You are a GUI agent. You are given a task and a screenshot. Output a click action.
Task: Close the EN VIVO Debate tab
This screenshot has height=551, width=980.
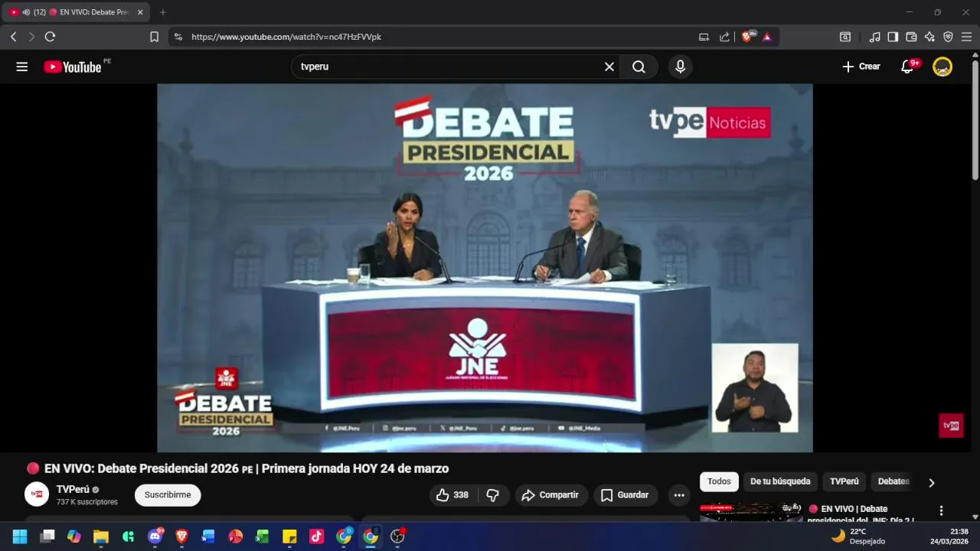click(x=140, y=12)
